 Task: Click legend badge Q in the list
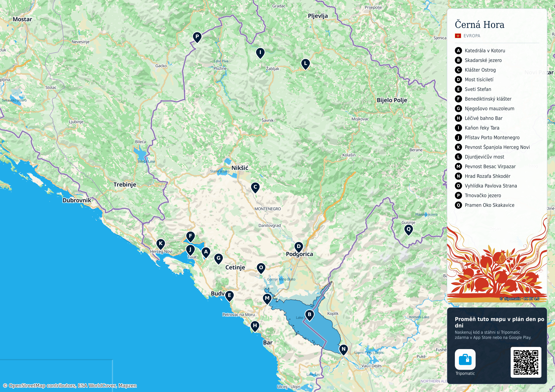[x=458, y=205]
